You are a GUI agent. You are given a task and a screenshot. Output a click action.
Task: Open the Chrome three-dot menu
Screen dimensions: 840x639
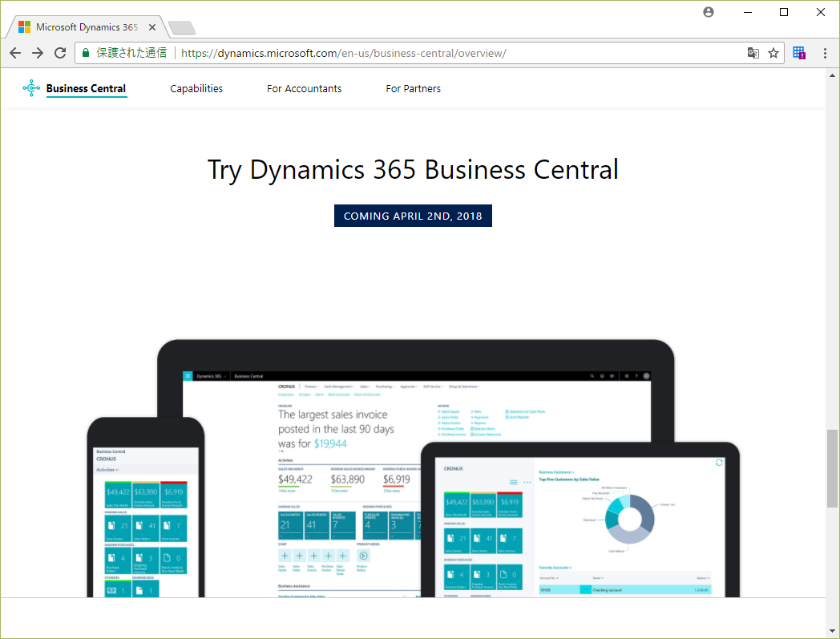pyautogui.click(x=825, y=53)
